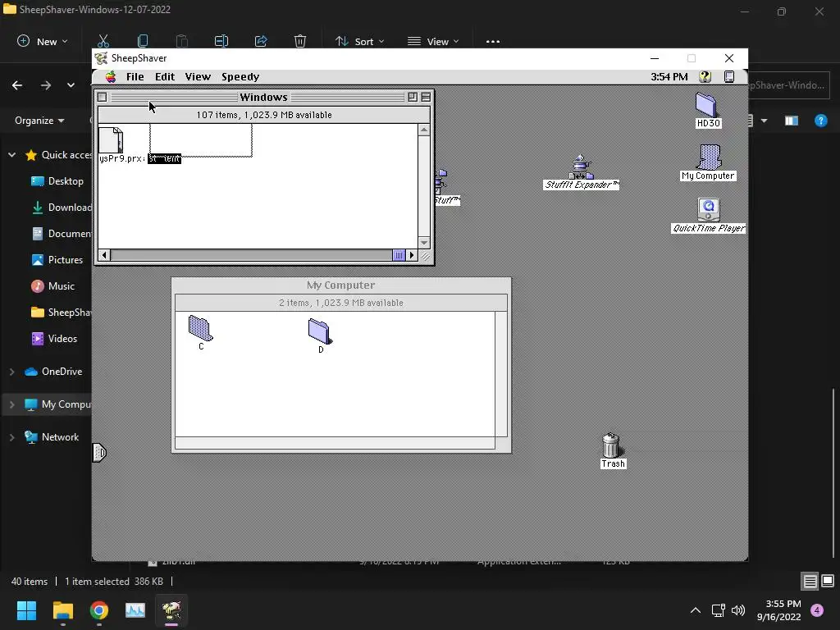Click the scroll down arrow in Windows window
Image resolution: width=840 pixels, height=630 pixels.
(x=424, y=243)
